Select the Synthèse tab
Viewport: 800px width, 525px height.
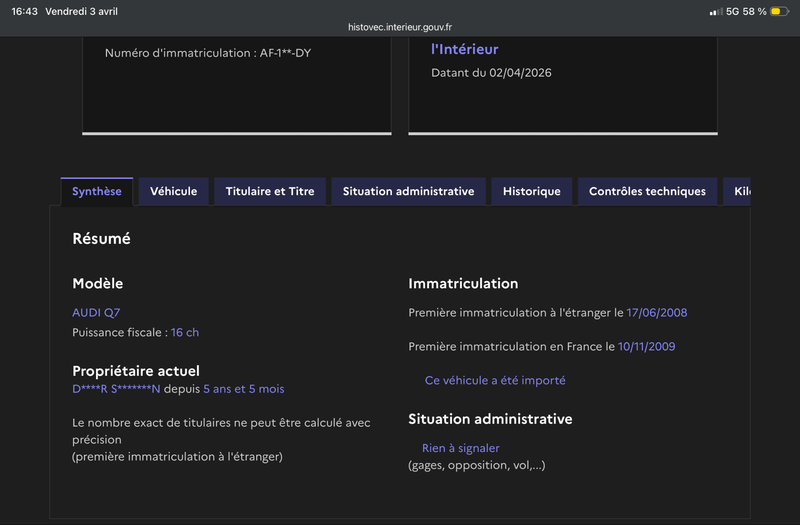coord(97,191)
